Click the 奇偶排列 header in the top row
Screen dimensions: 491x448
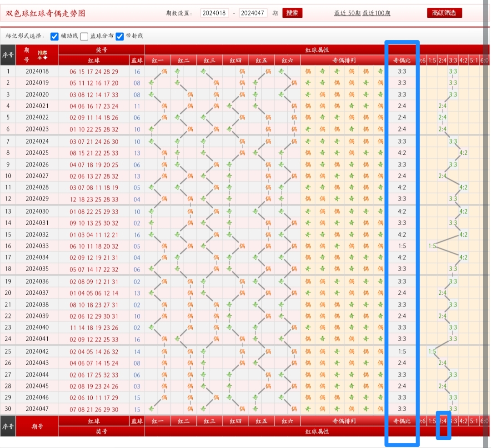point(344,60)
